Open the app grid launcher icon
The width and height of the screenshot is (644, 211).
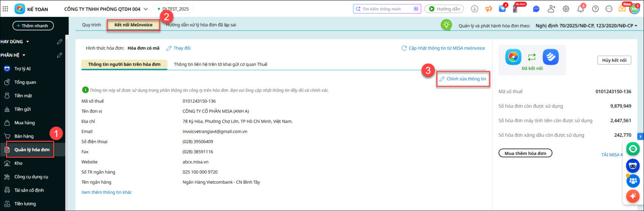pyautogui.click(x=5, y=8)
